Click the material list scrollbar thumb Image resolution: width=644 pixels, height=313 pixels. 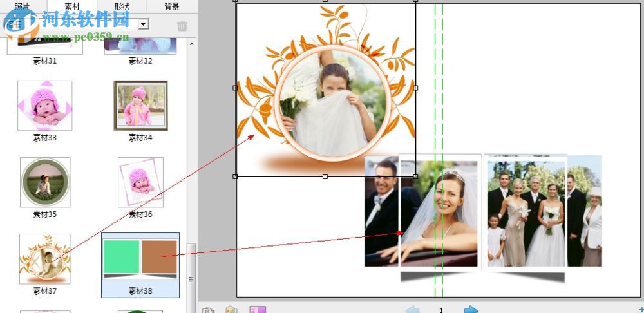[191, 278]
